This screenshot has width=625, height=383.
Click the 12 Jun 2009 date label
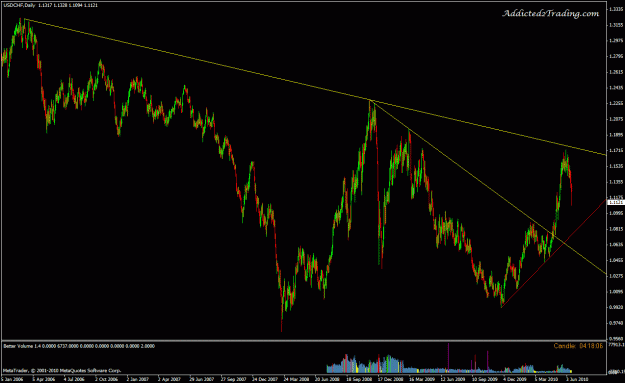(453, 379)
